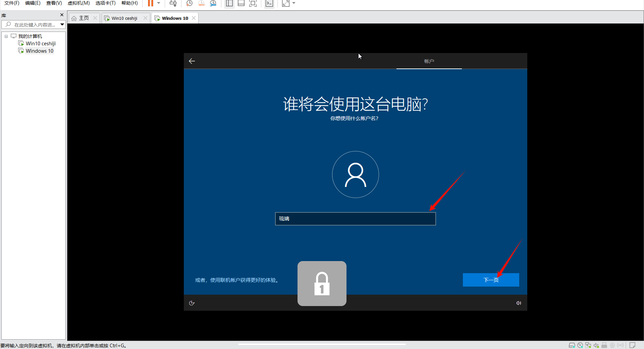Viewport: 644px width, 349px height.
Task: Go back with the arrow button
Action: pos(192,61)
